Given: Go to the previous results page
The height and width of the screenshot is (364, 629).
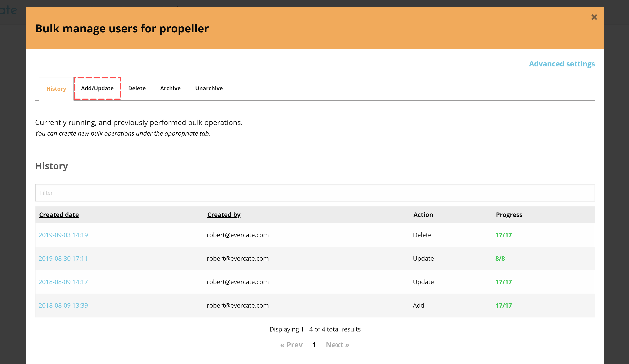Looking at the screenshot, I should 291,345.
